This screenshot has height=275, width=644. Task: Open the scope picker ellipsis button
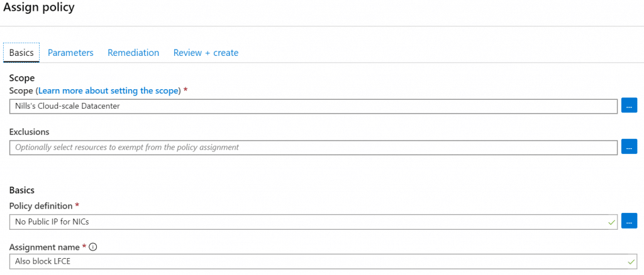click(x=629, y=105)
